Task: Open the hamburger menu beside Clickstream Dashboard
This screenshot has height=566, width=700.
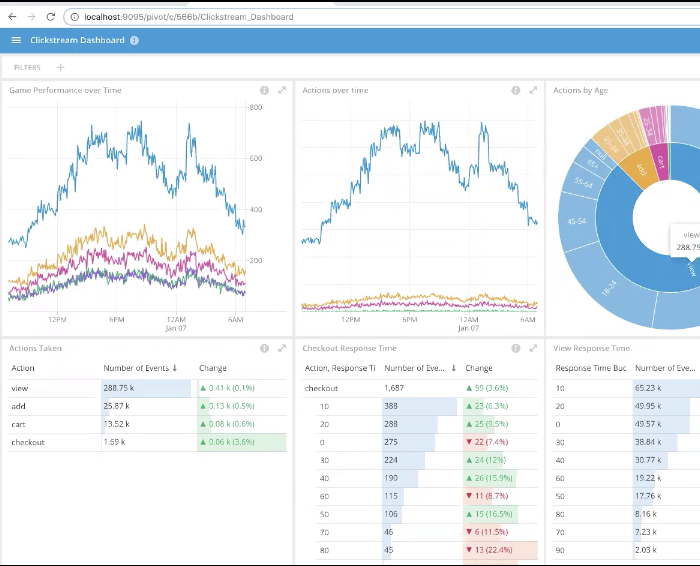Action: 16,40
